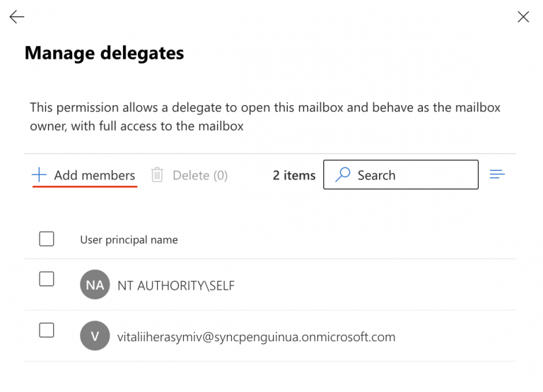This screenshot has height=392, width=543.
Task: Focus the Search input field
Action: [x=401, y=174]
